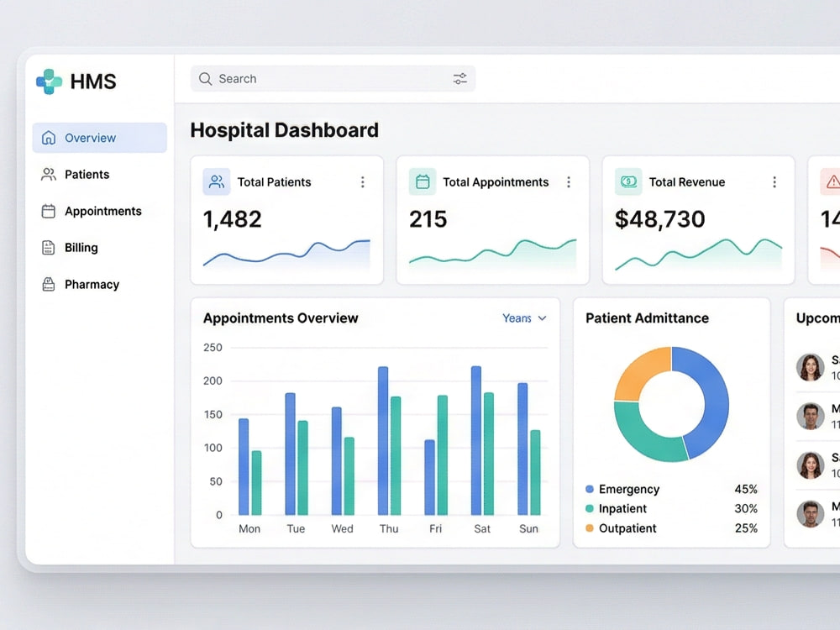Click the HMS cross logo icon

[x=49, y=81]
